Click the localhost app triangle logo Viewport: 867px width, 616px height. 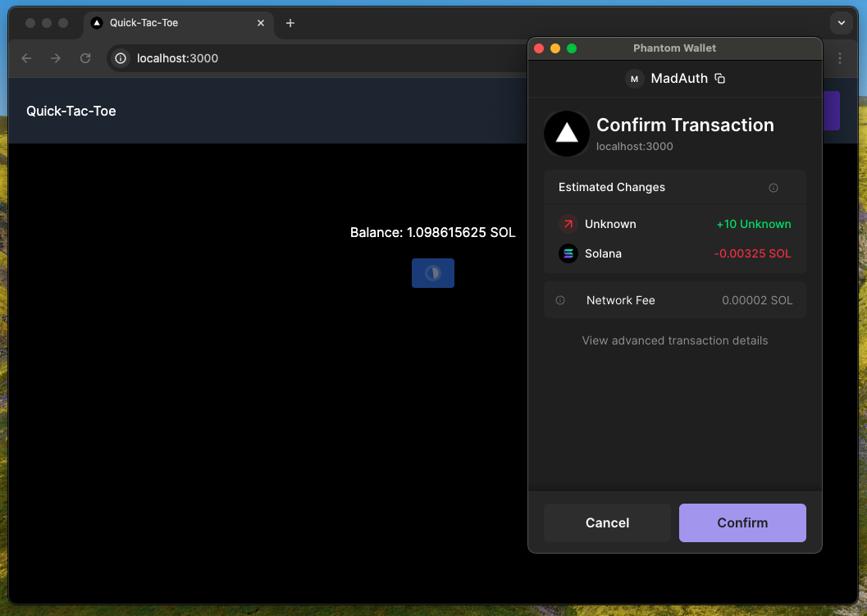[x=567, y=133]
